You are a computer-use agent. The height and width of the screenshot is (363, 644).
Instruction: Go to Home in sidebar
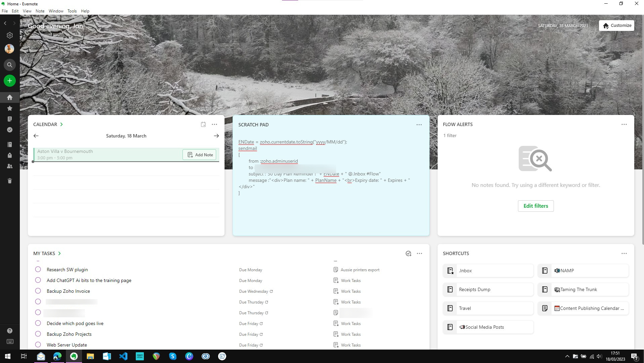click(10, 97)
